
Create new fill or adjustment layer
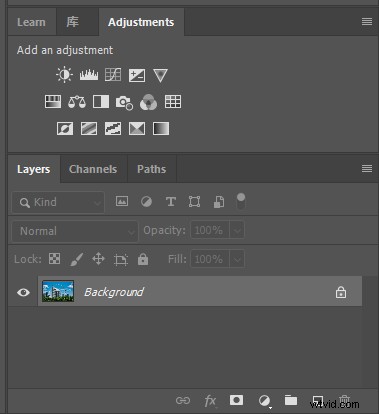pos(265,401)
